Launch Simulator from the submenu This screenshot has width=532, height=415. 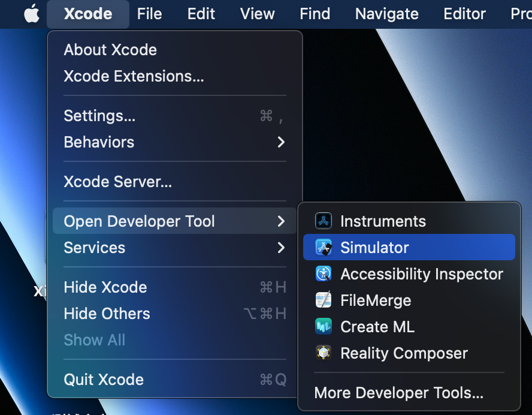coord(409,247)
